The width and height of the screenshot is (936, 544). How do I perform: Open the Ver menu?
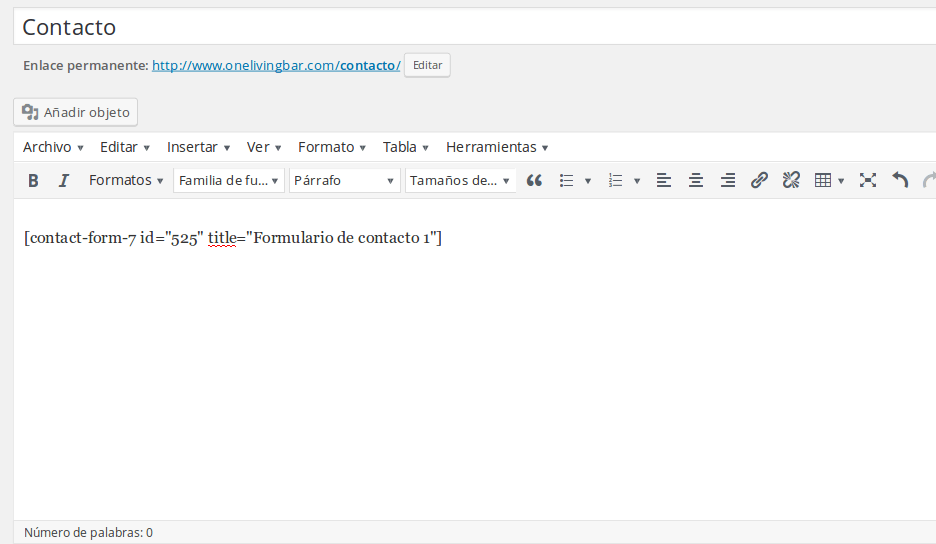pyautogui.click(x=264, y=147)
